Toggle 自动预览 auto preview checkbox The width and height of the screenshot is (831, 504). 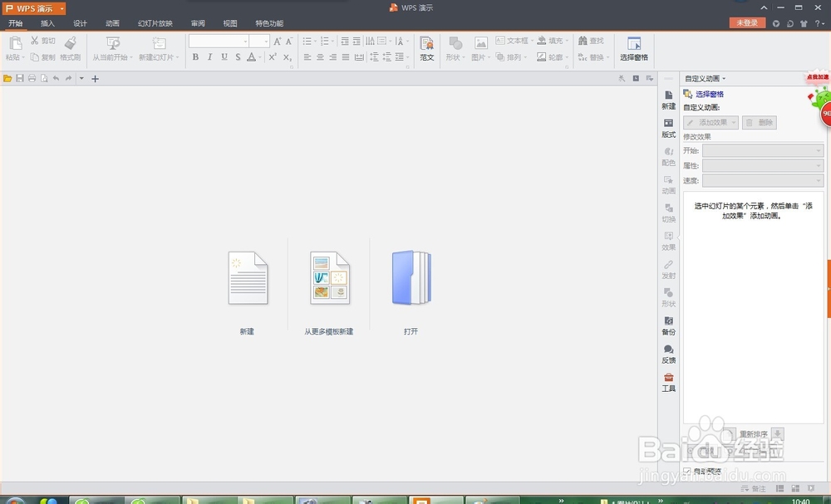coord(687,471)
